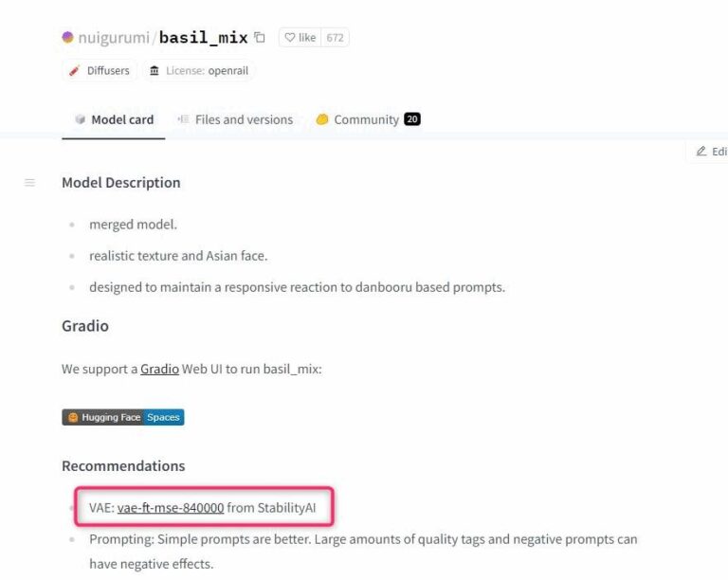Open the nuigurumi user profile link

[113, 38]
